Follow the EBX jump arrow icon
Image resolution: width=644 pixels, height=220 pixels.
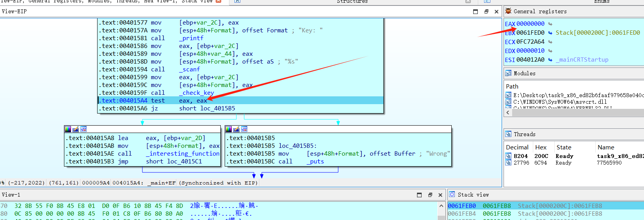(x=550, y=33)
